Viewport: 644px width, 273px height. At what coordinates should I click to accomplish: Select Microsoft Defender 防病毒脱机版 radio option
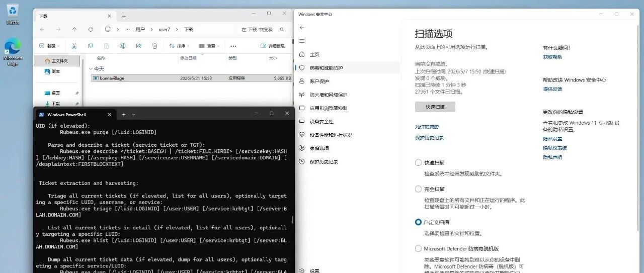(418, 248)
